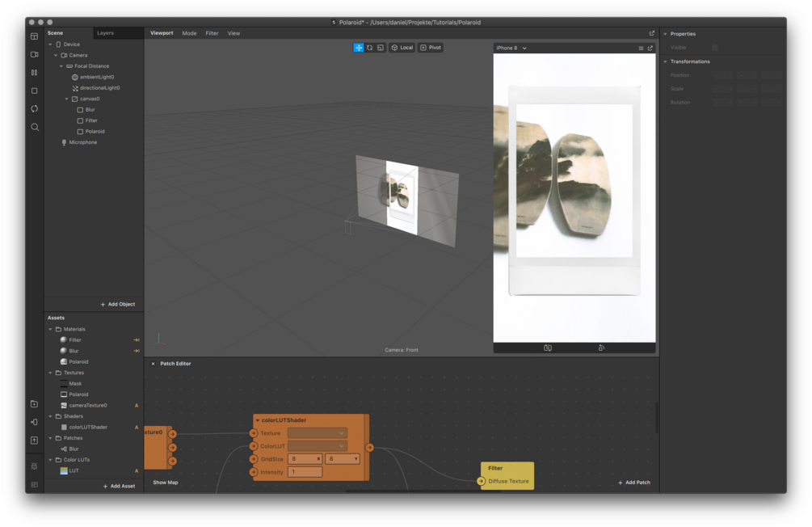The image size is (812, 527).
Task: Open the workspace layout icon in left sidebar
Action: (34, 36)
